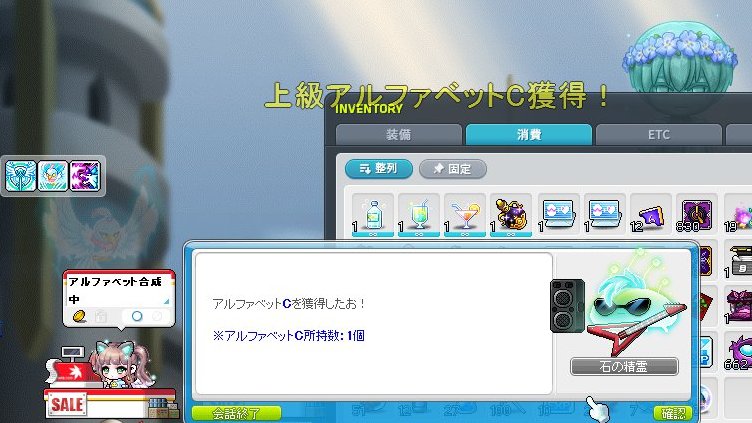Switch to the ETC inventory tab
The height and width of the screenshot is (423, 752).
[659, 135]
